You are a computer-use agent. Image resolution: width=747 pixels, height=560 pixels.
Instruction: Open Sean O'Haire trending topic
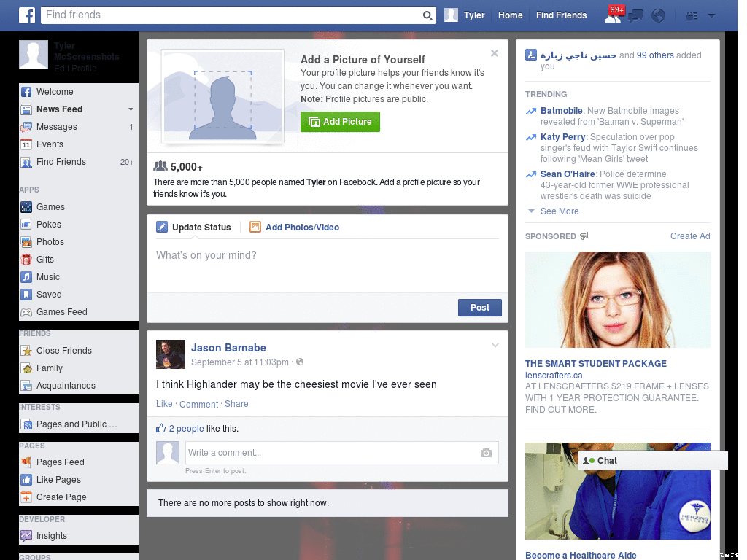click(568, 174)
